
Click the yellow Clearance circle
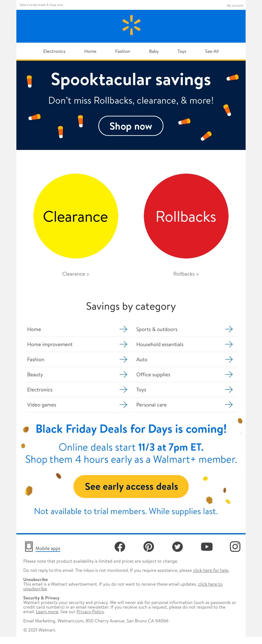[x=76, y=216]
